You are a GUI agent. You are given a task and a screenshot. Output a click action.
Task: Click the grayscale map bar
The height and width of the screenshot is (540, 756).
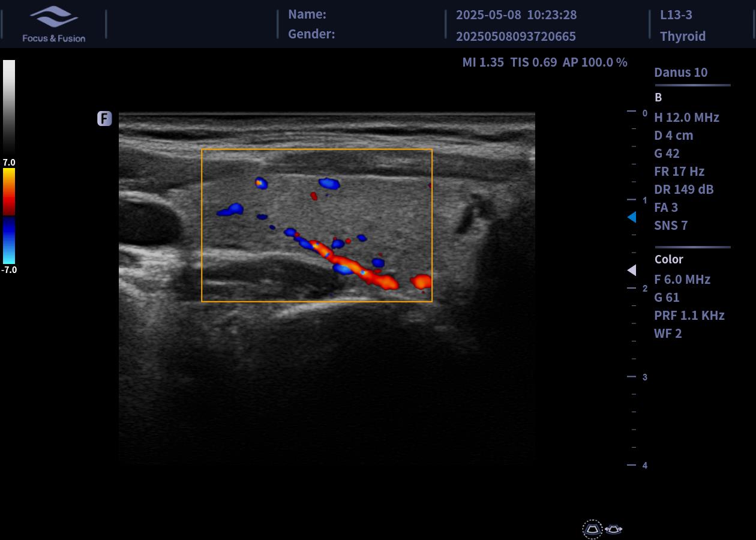pyautogui.click(x=9, y=108)
